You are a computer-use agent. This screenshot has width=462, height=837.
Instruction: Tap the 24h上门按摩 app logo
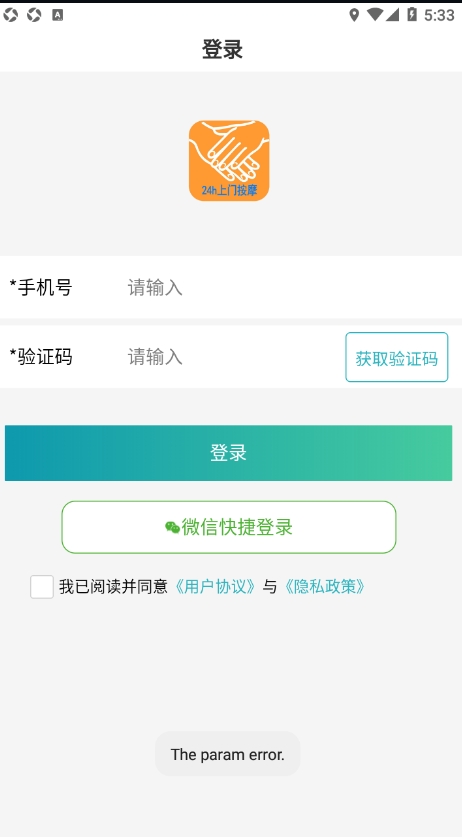229,161
